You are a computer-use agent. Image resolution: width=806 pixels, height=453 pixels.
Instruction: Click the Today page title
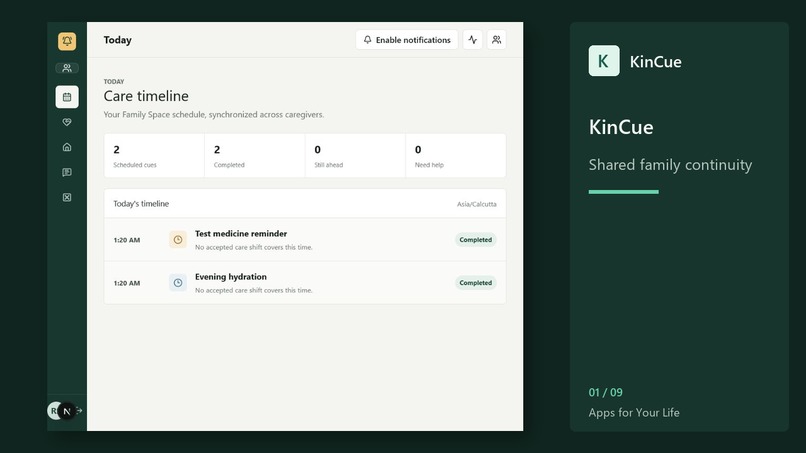tap(118, 40)
